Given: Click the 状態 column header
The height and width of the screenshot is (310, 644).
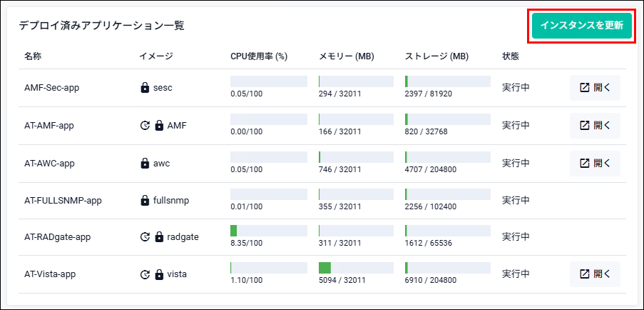Looking at the screenshot, I should [511, 56].
